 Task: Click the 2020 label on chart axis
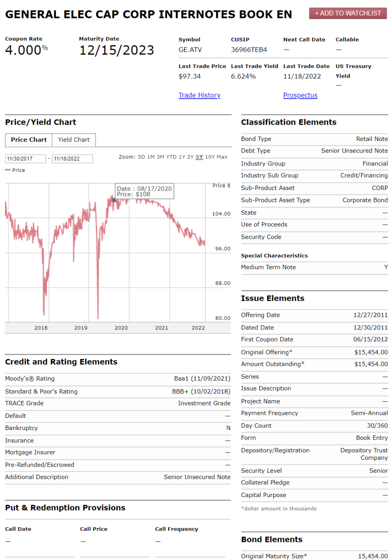click(x=121, y=328)
